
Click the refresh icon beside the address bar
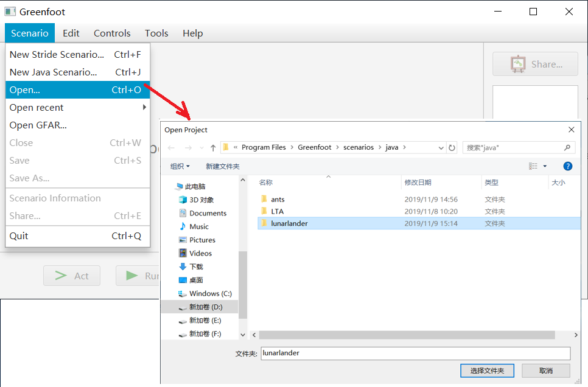click(x=452, y=148)
